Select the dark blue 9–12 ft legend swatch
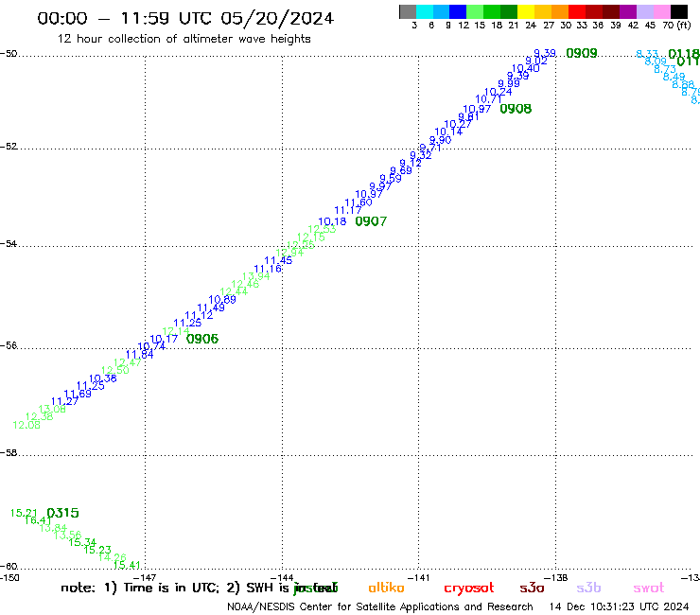Viewport: 700px width, 615px height. tap(458, 11)
